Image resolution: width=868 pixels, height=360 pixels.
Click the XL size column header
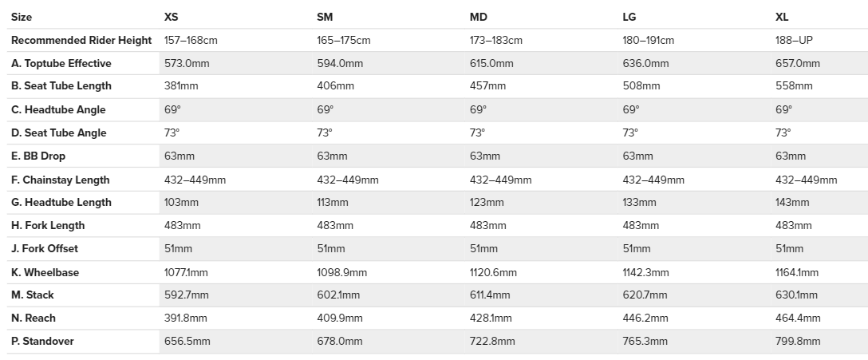(783, 17)
